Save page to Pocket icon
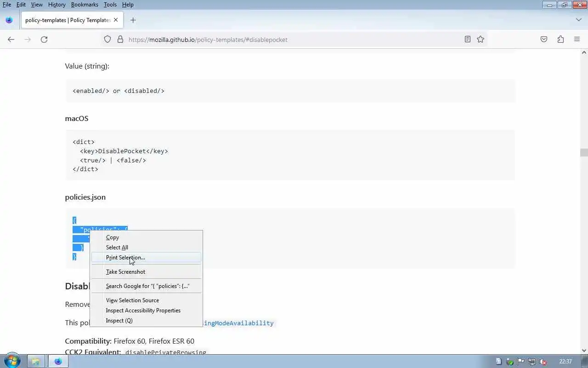Image resolution: width=588 pixels, height=368 pixels. [x=544, y=40]
